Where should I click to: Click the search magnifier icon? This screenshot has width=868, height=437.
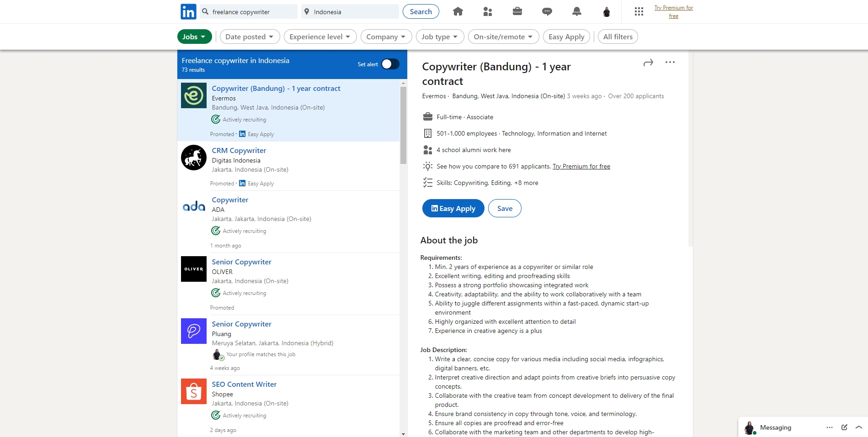tap(205, 11)
